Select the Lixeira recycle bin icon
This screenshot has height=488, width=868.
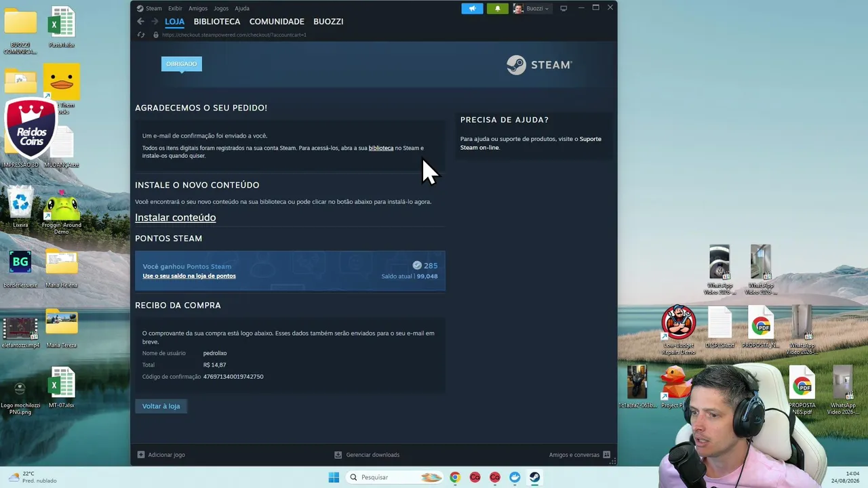click(x=21, y=207)
